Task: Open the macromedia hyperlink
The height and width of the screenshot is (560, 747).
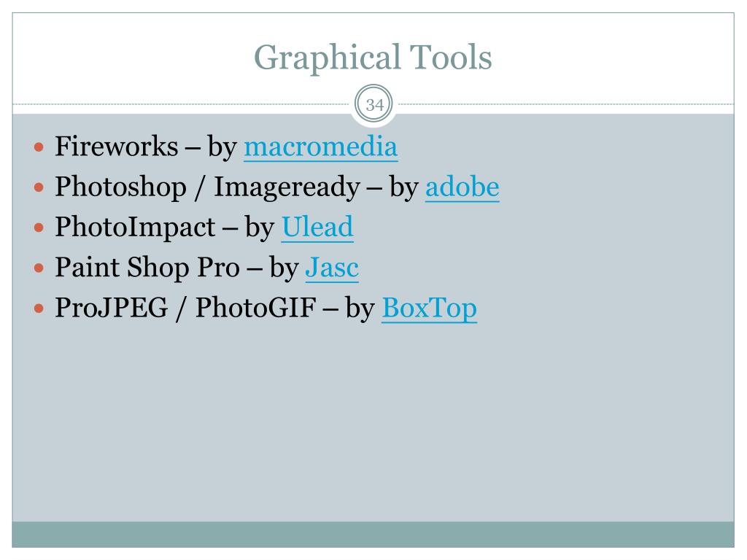Action: click(x=321, y=147)
